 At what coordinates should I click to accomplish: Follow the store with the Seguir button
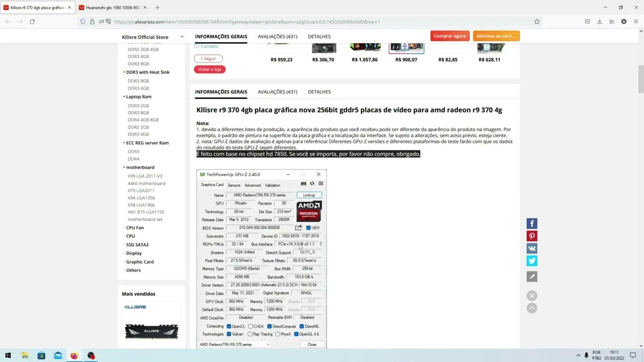coord(208,59)
